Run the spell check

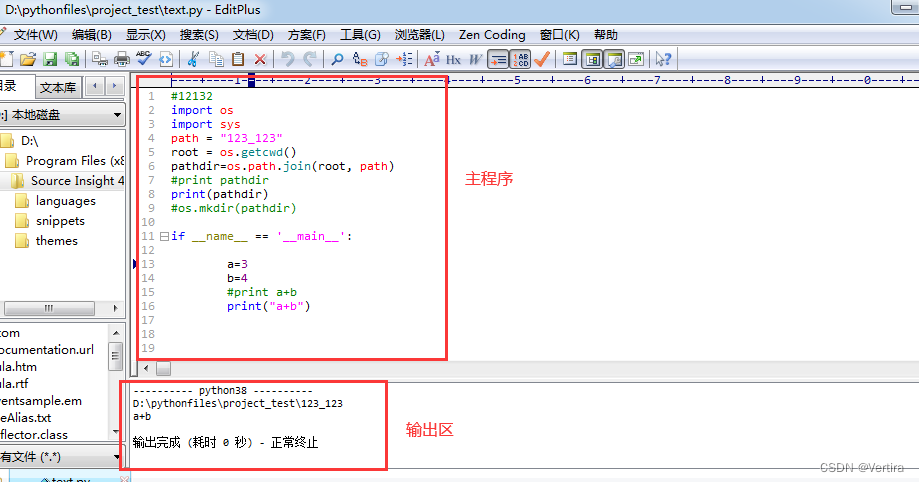[144, 59]
